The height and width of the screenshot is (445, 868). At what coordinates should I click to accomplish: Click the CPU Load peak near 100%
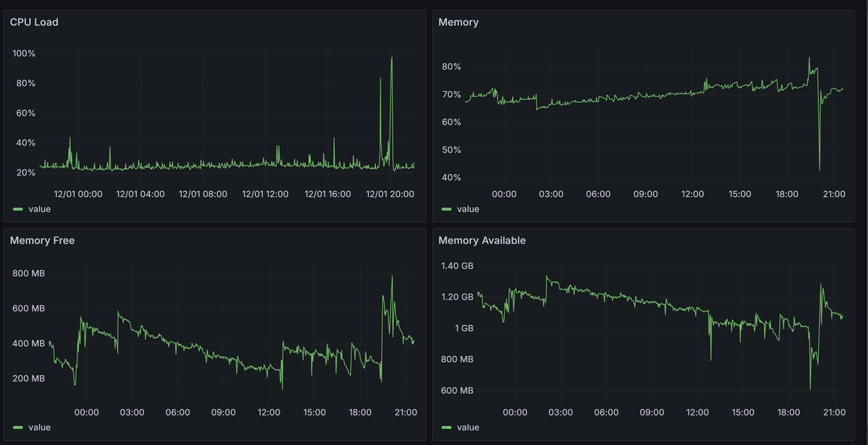coord(391,58)
